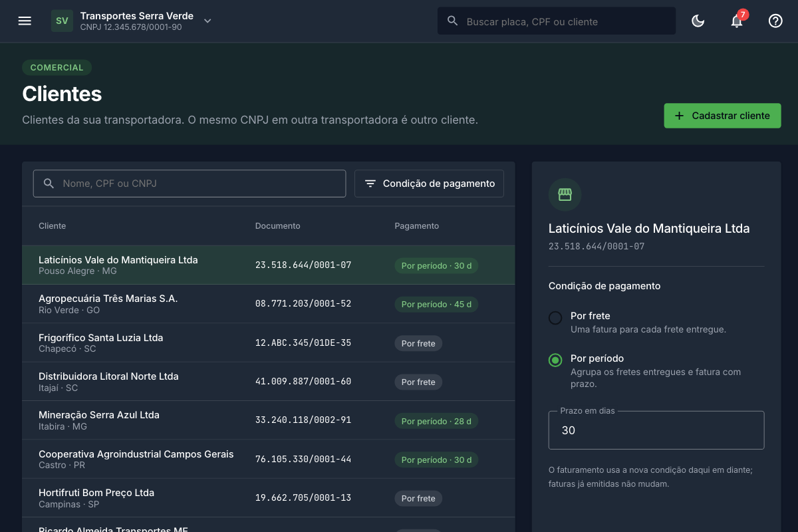The width and height of the screenshot is (798, 532).
Task: Click the COMERCIAL section badge
Action: [x=57, y=67]
